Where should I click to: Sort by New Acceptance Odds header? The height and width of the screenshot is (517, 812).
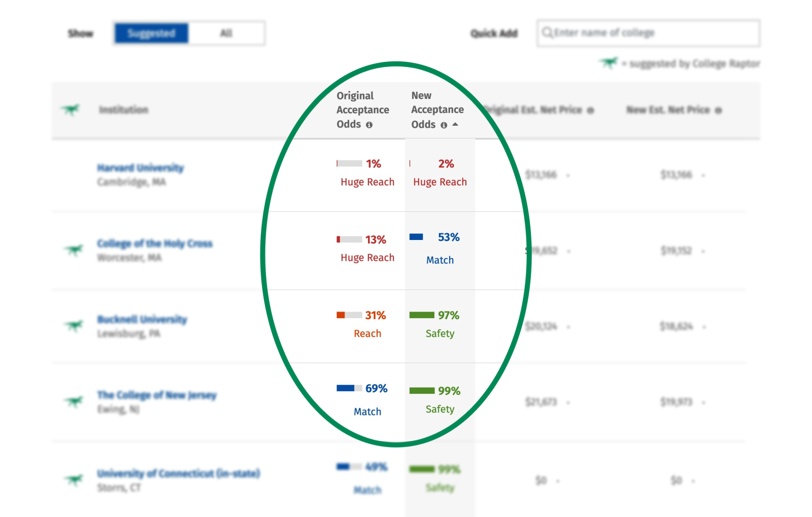437,110
